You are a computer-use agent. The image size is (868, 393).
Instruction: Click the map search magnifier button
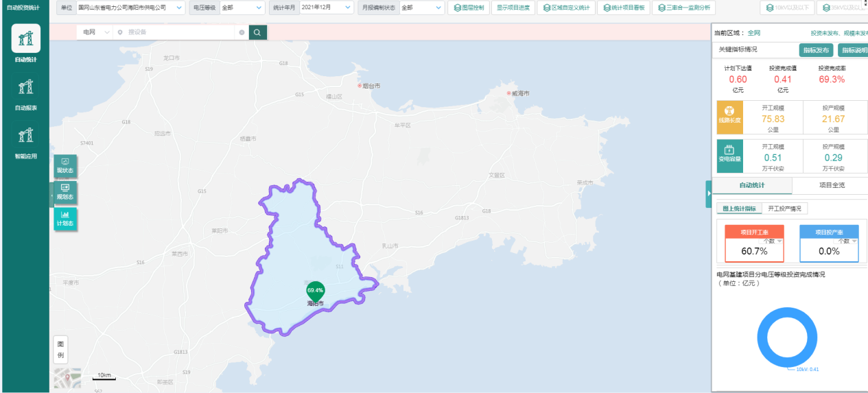(257, 32)
